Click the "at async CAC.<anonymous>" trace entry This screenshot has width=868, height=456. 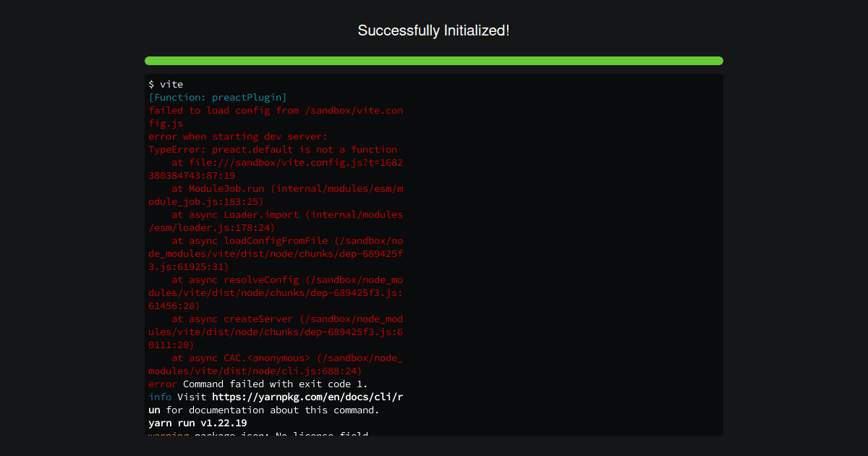(x=286, y=358)
